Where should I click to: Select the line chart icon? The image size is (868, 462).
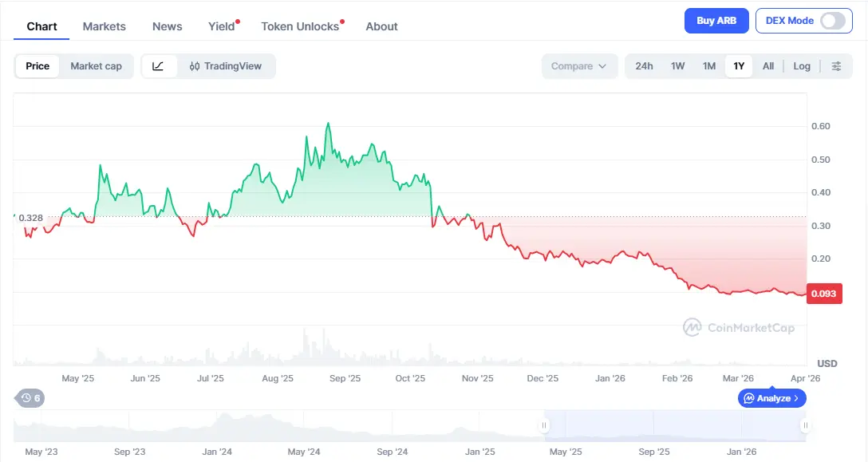pos(159,66)
